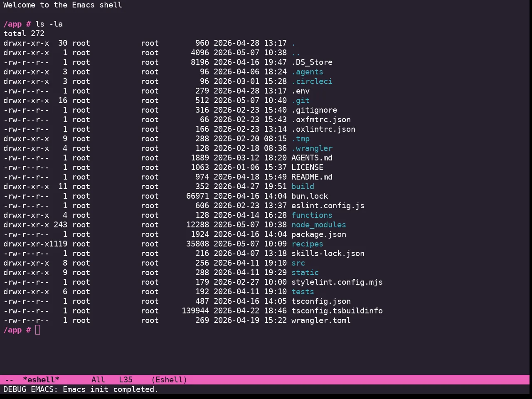Click stylelint.config.mjs file name
Image resolution: width=532 pixels, height=399 pixels.
click(x=337, y=282)
